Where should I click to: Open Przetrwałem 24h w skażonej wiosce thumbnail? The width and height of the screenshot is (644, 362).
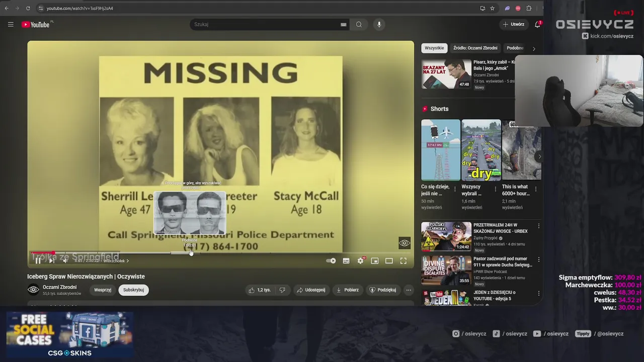[x=446, y=236]
